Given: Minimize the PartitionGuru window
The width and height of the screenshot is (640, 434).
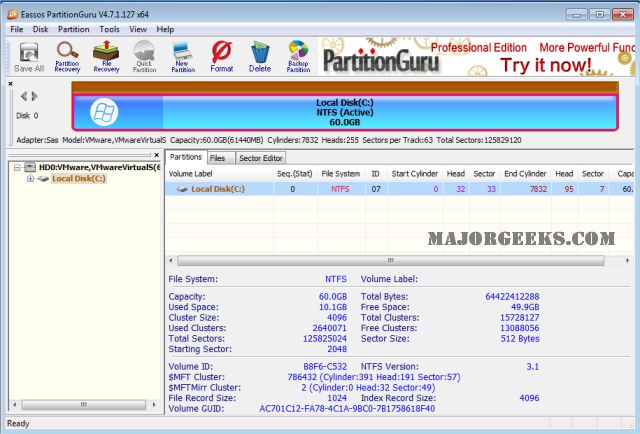Looking at the screenshot, I should [x=577, y=15].
